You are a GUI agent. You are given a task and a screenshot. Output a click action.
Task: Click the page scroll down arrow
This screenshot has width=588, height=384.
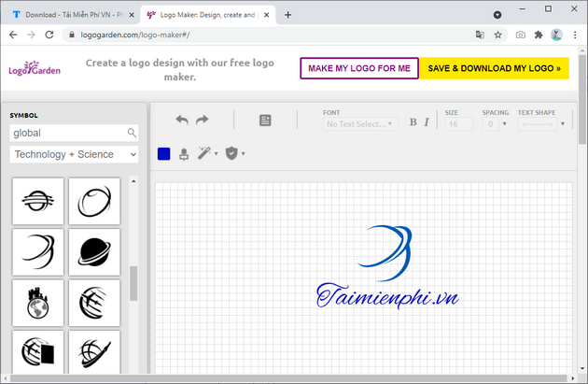pos(582,369)
